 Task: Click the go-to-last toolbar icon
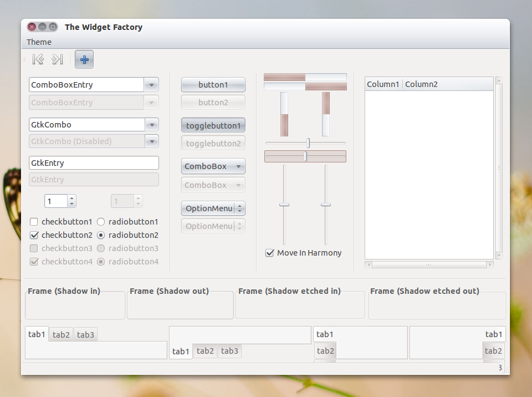(57, 59)
